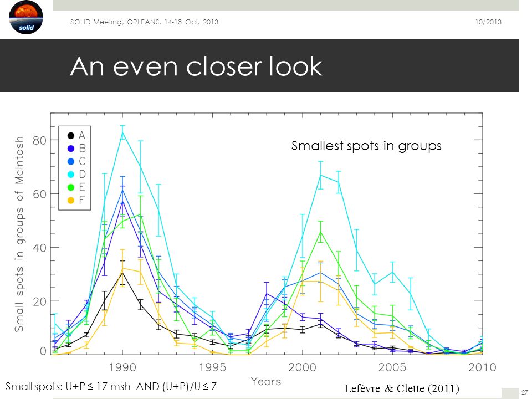Image resolution: width=532 pixels, height=399 pixels.
Task: Select the yellow F legend dot
Action: (x=71, y=200)
